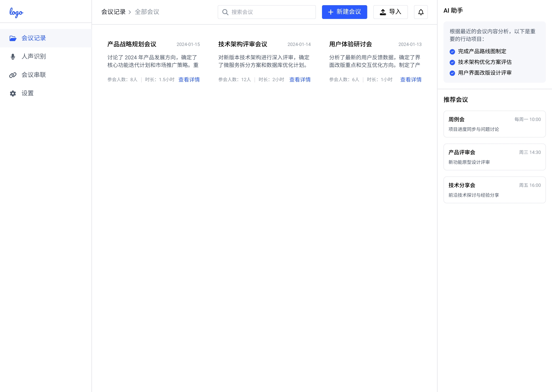Click the AI 助手 heading

point(453,11)
